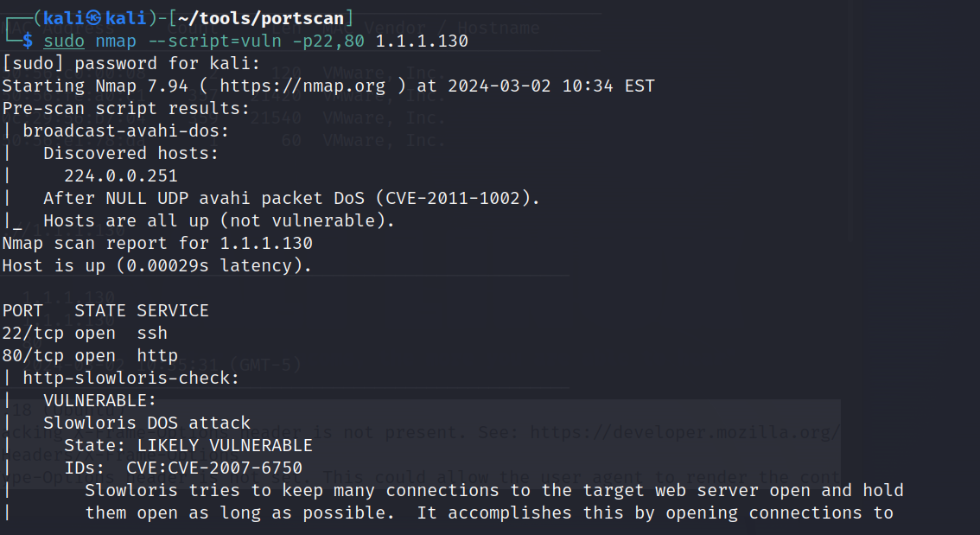Click the CVE-2011-1002 identifier

[x=453, y=199]
